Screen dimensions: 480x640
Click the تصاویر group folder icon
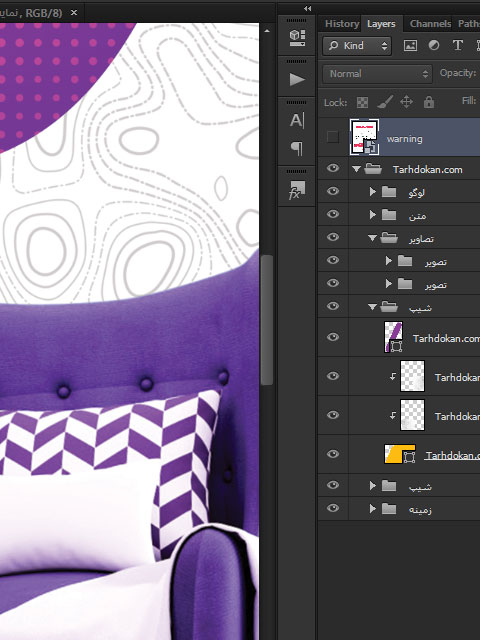389,238
